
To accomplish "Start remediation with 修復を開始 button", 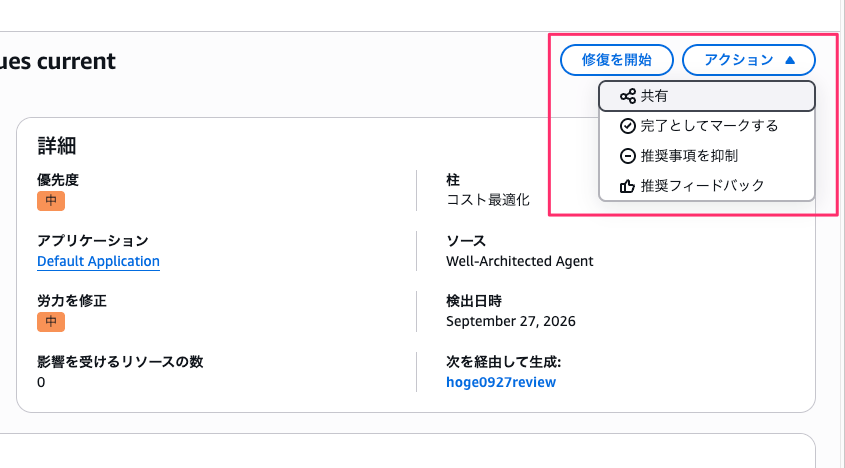I will pos(617,60).
